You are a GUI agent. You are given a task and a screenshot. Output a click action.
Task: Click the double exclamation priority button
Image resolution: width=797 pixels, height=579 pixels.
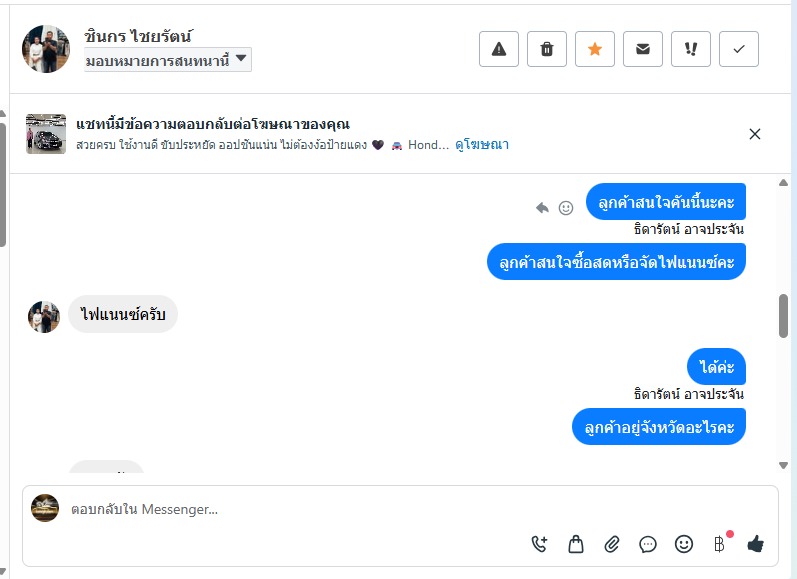[x=691, y=49]
